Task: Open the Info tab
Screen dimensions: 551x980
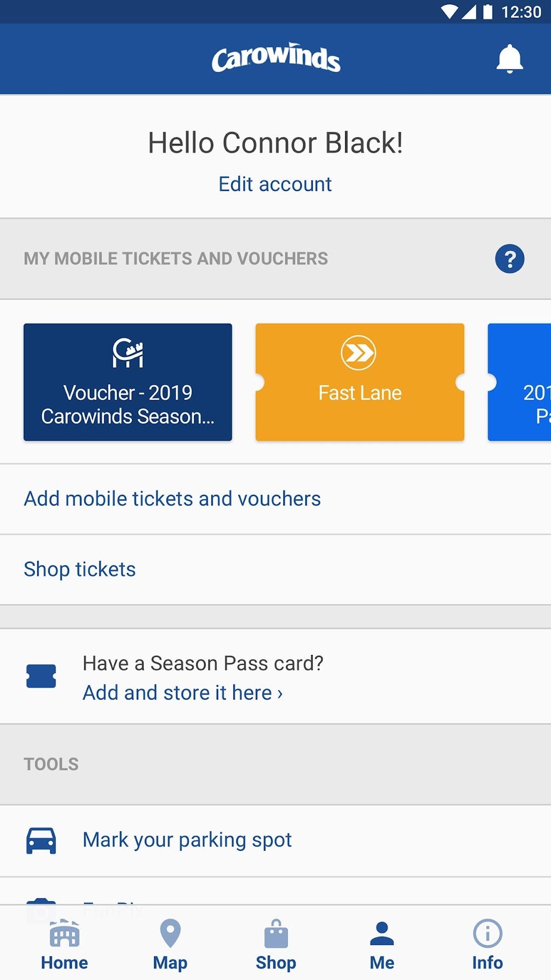Action: 487,944
